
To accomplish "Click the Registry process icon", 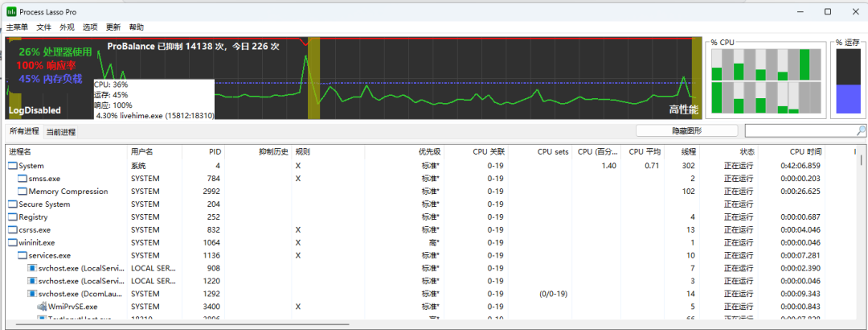I will click(13, 217).
